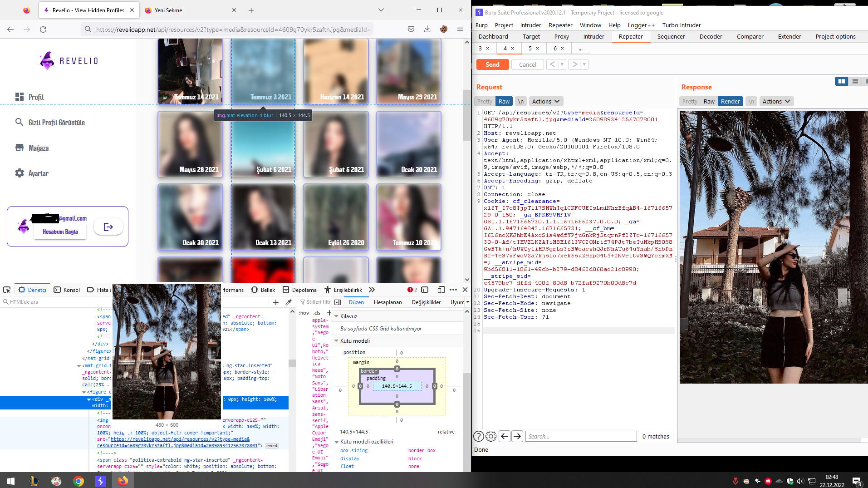Toggle the inspector sidebar pane split
The image size is (868, 488).
click(338, 302)
